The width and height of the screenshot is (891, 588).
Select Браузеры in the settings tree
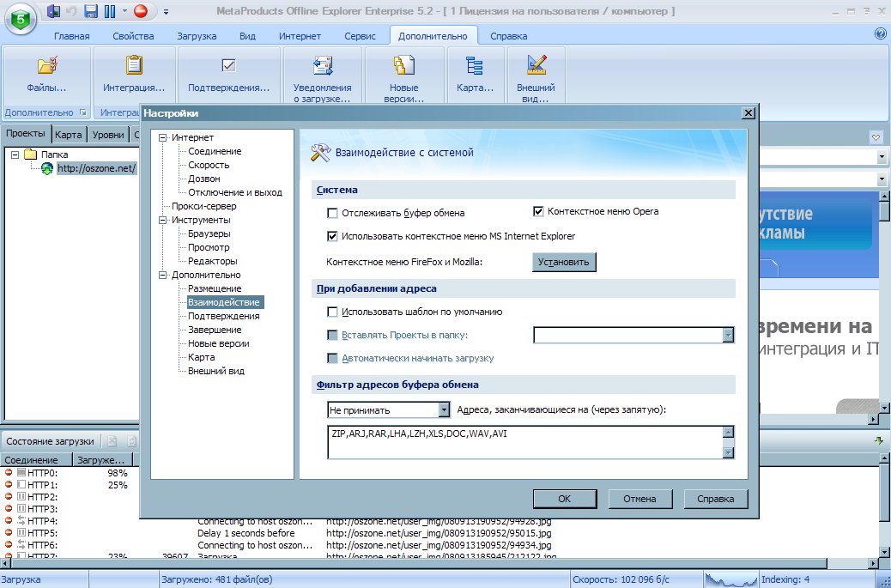pyautogui.click(x=209, y=233)
